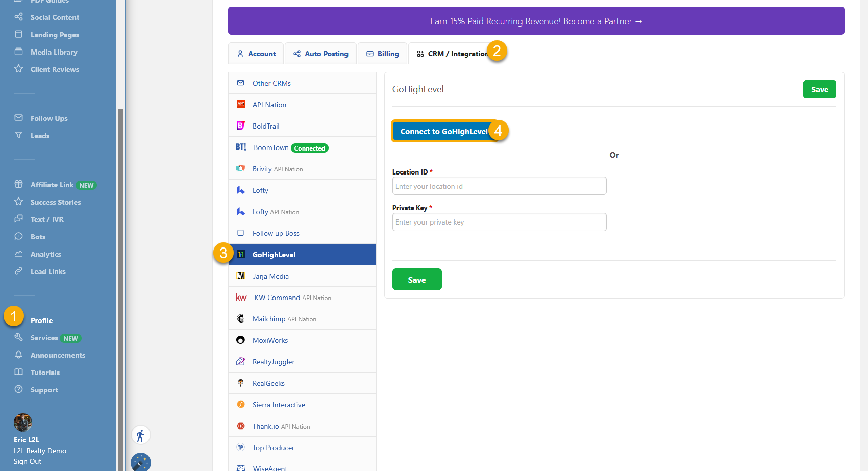This screenshot has height=471, width=868.
Task: Click the magic wand assistant icon
Action: coord(141,462)
